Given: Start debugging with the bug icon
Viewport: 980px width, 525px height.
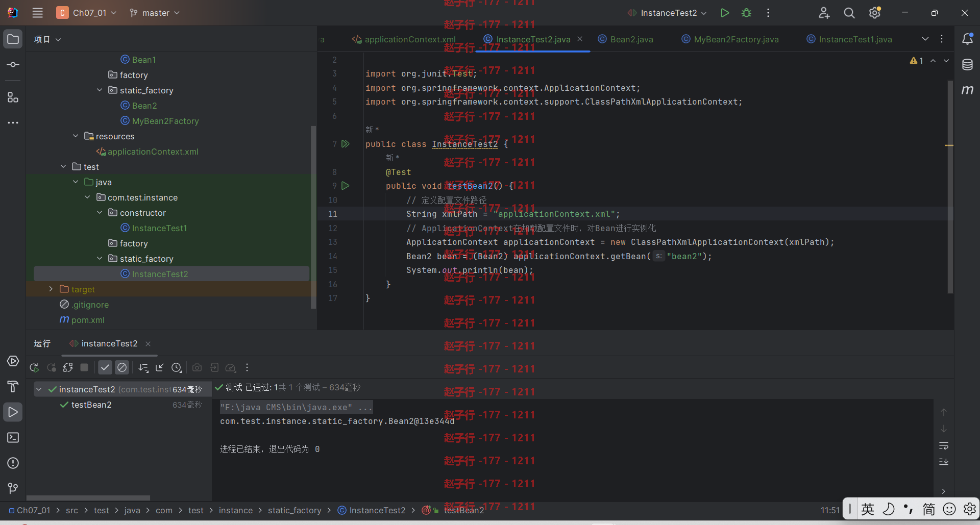Looking at the screenshot, I should (x=746, y=13).
